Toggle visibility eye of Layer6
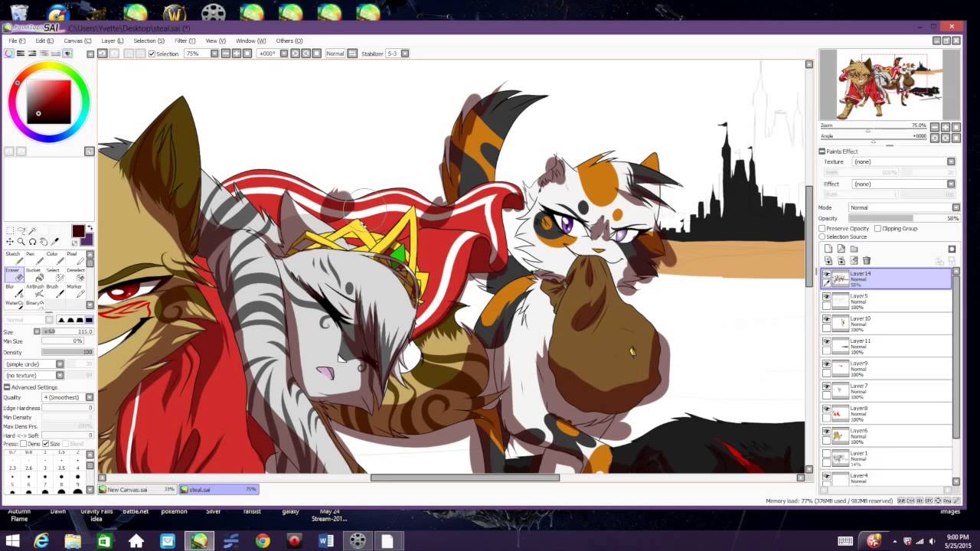Image resolution: width=980 pixels, height=551 pixels. [827, 431]
